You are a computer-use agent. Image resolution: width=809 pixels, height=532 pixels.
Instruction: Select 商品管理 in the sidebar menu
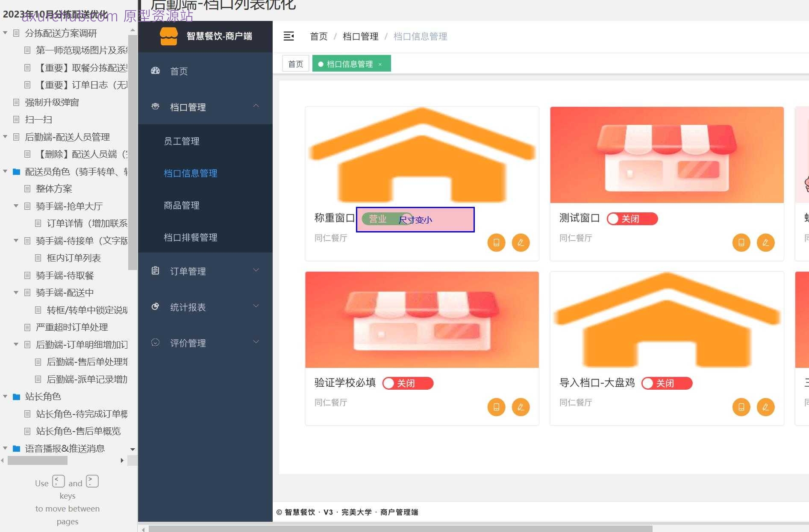(x=182, y=205)
